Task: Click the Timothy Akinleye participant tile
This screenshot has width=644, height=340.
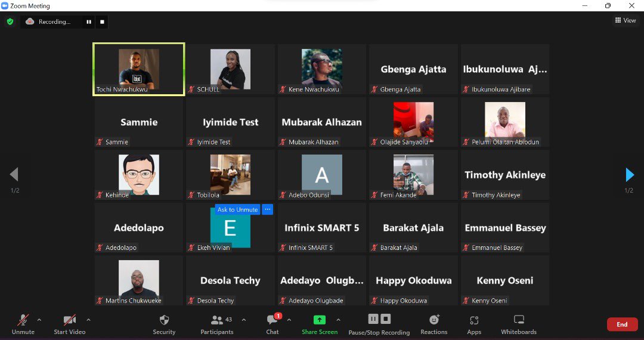Action: point(505,175)
